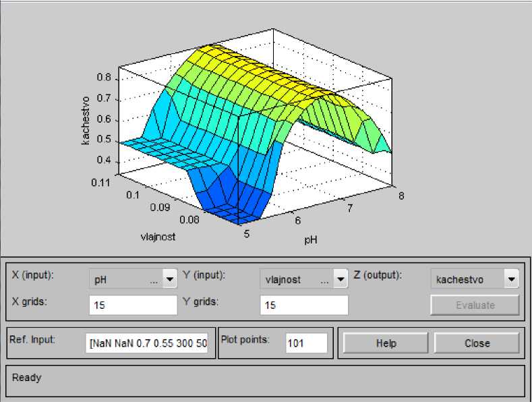Click the Close button
Image resolution: width=532 pixels, height=402 pixels.
click(x=477, y=343)
